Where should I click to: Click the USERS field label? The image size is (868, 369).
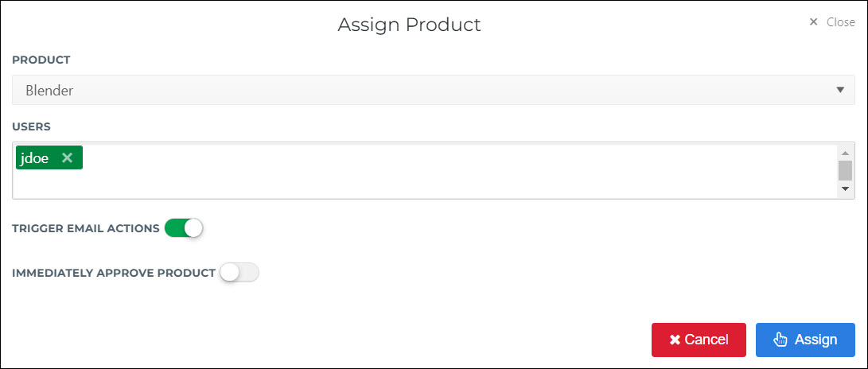pyautogui.click(x=32, y=126)
